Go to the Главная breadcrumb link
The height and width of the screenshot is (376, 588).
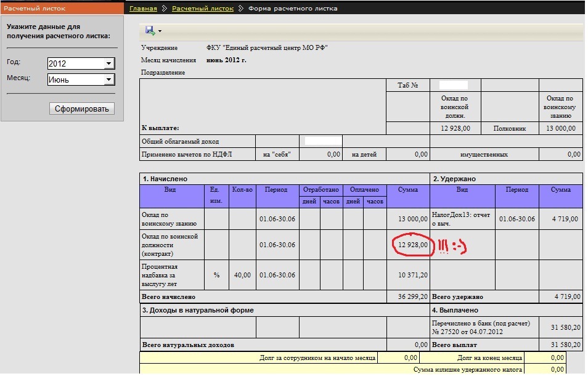tap(142, 9)
